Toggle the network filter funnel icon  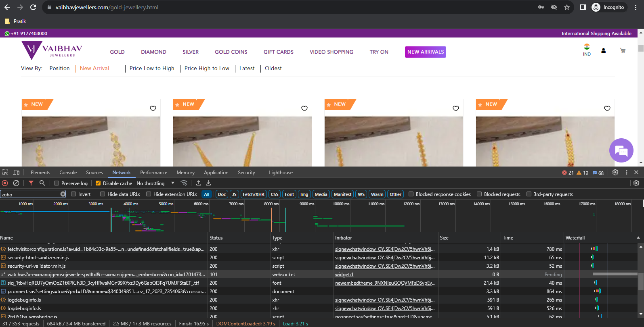31,183
